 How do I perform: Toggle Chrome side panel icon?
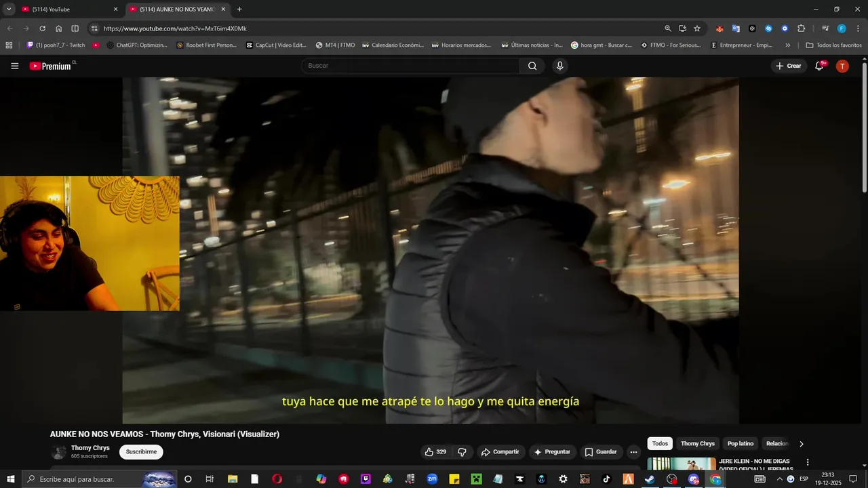point(75,28)
